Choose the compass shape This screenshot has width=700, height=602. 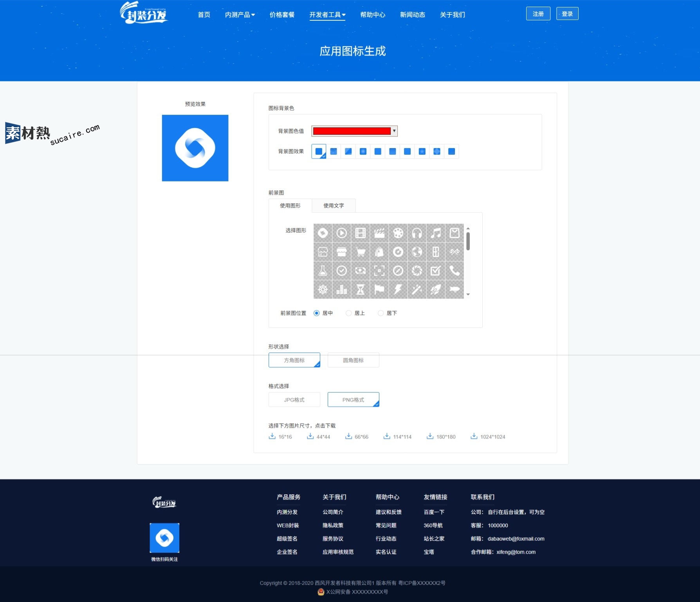point(398,271)
